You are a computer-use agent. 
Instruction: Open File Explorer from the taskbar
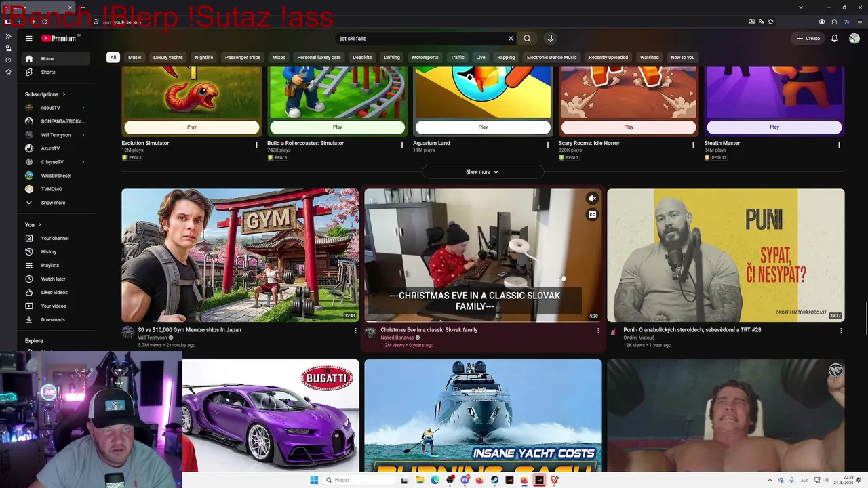click(420, 480)
